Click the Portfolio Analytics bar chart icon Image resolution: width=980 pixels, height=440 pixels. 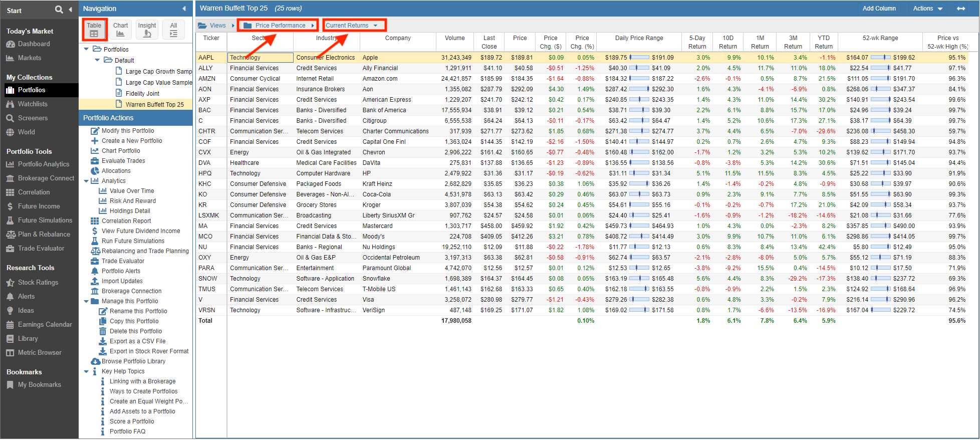pyautogui.click(x=11, y=164)
